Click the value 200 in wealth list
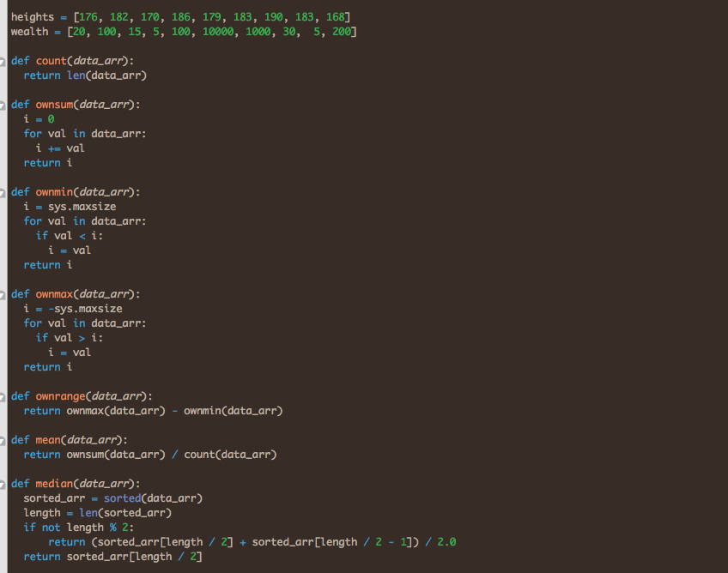 342,32
